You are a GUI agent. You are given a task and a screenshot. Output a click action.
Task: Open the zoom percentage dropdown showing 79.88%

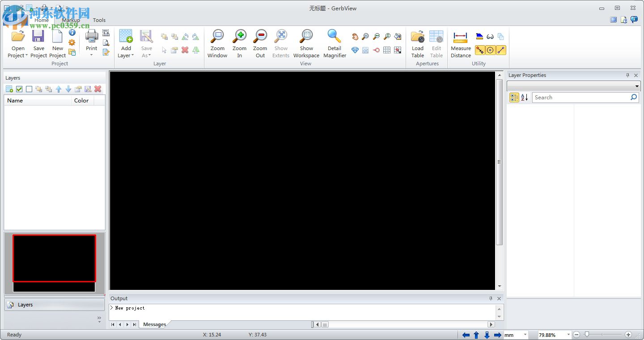(568, 335)
